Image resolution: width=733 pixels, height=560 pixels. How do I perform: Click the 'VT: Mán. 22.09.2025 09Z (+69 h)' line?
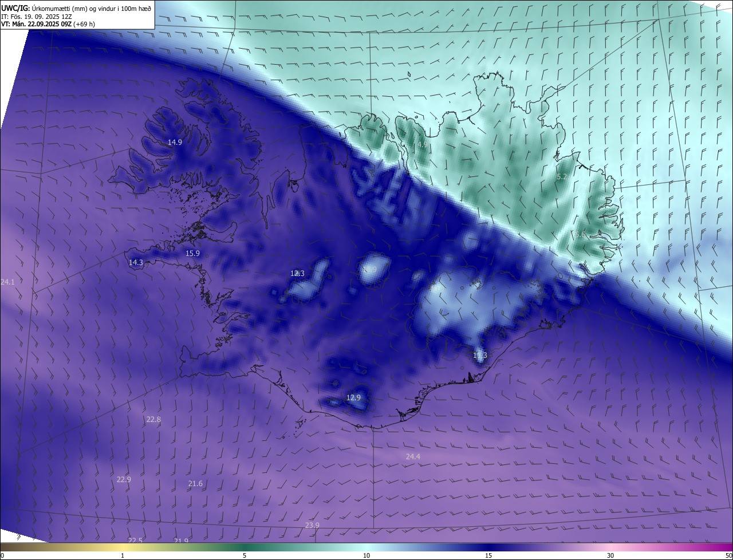(48, 24)
